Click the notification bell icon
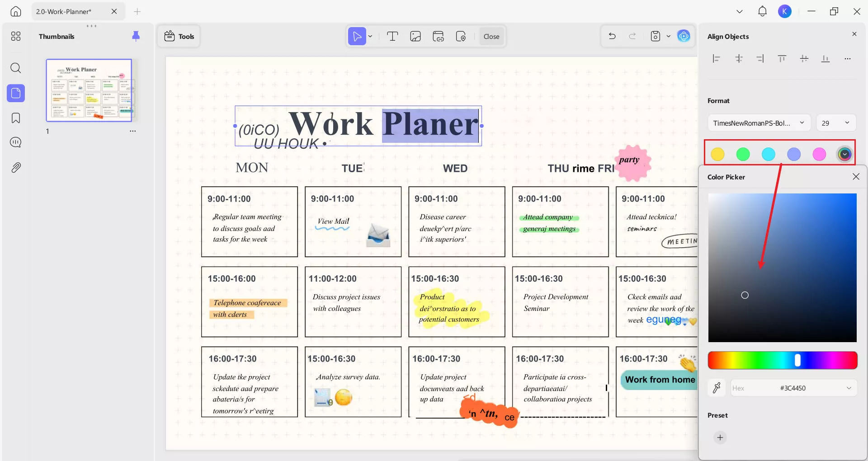 [x=762, y=11]
